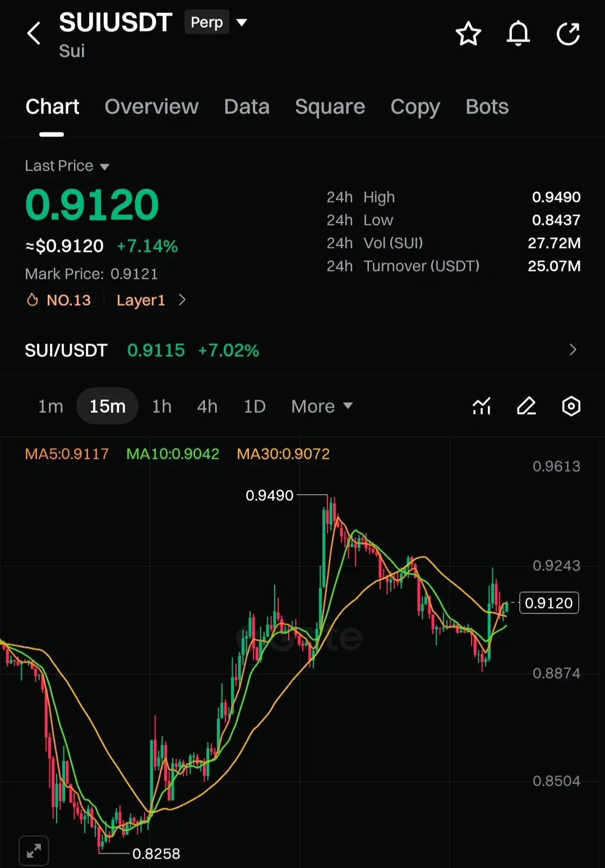Tap the 0.8874 price axis label
The width and height of the screenshot is (605, 868).
tap(556, 673)
